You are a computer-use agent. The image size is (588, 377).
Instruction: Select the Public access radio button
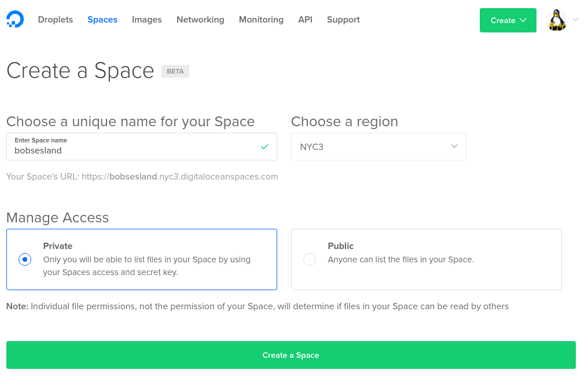(x=310, y=259)
